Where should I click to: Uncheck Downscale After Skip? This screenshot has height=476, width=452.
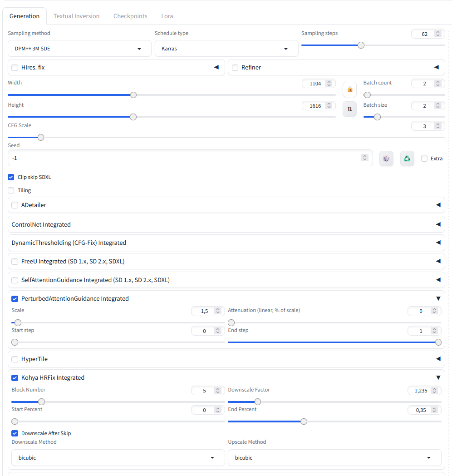coord(15,433)
